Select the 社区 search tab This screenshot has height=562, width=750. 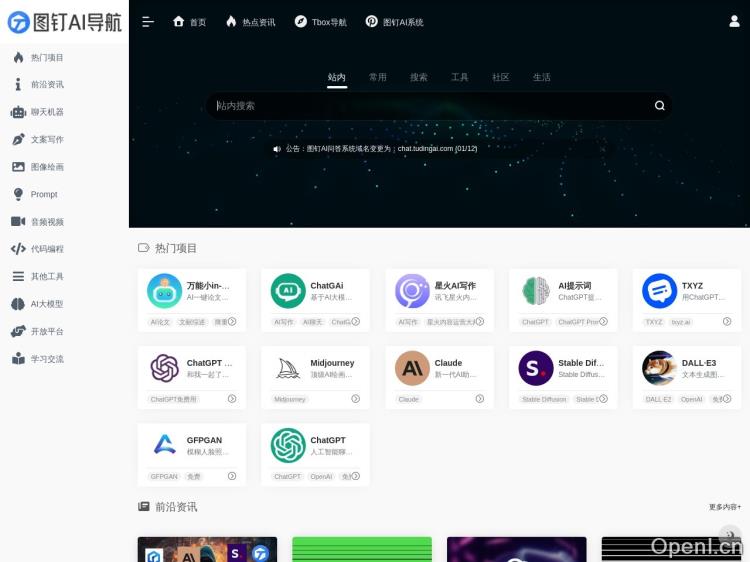tap(501, 77)
